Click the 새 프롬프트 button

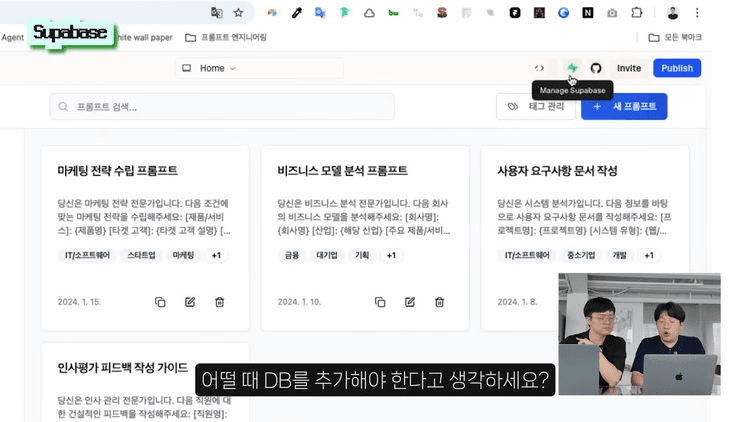pos(624,106)
